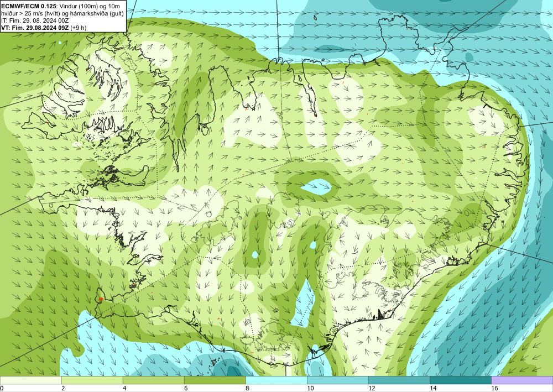Viewport: 553px width, 392px height.
Task: Click the teal 12–14 legend swatch
Action: click(399, 380)
